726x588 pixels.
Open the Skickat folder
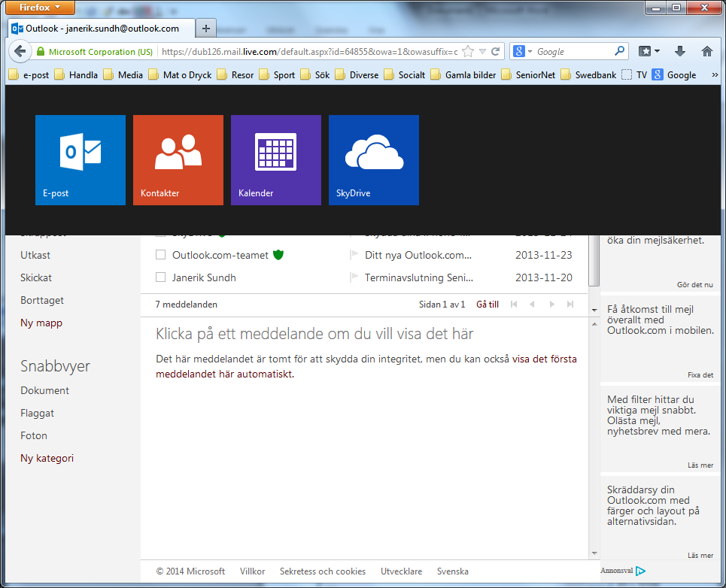click(36, 277)
